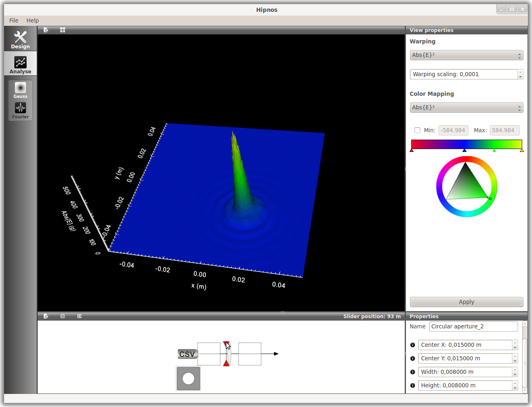Viewport: 532px width, 407px height.
Task: Maximize the Hipnos window
Action: 512,9
